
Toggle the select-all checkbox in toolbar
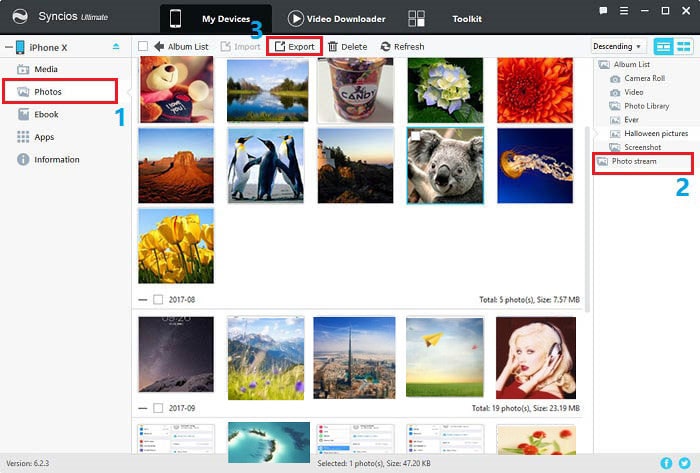tap(143, 46)
